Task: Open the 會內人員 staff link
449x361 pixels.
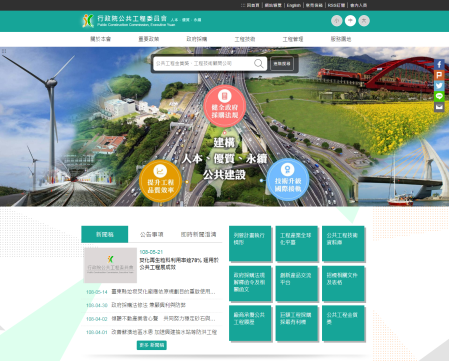Action: coord(358,5)
